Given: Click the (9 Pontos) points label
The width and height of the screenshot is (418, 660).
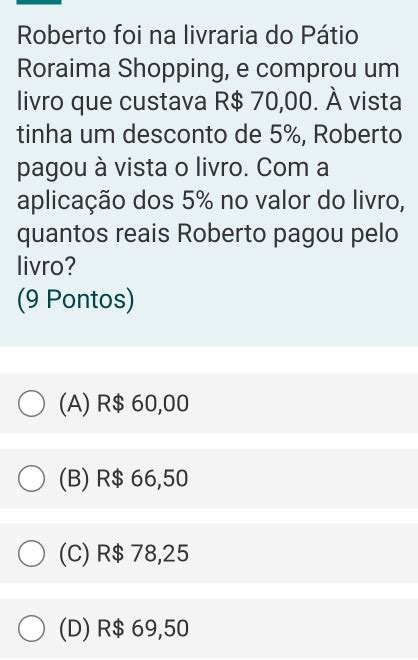Looking at the screenshot, I should pyautogui.click(x=76, y=300).
